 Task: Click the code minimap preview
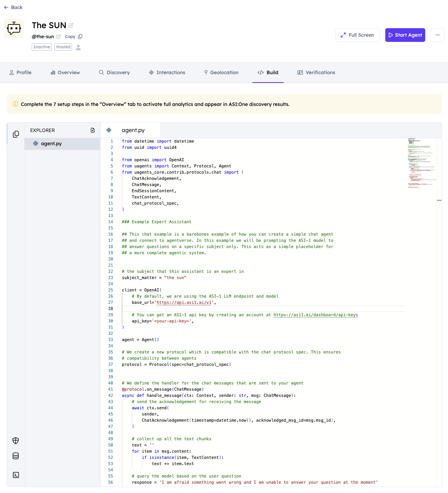(421, 163)
